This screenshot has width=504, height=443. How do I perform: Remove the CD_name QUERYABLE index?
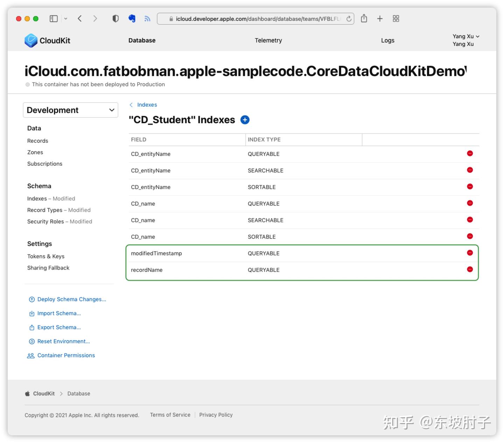click(x=470, y=203)
